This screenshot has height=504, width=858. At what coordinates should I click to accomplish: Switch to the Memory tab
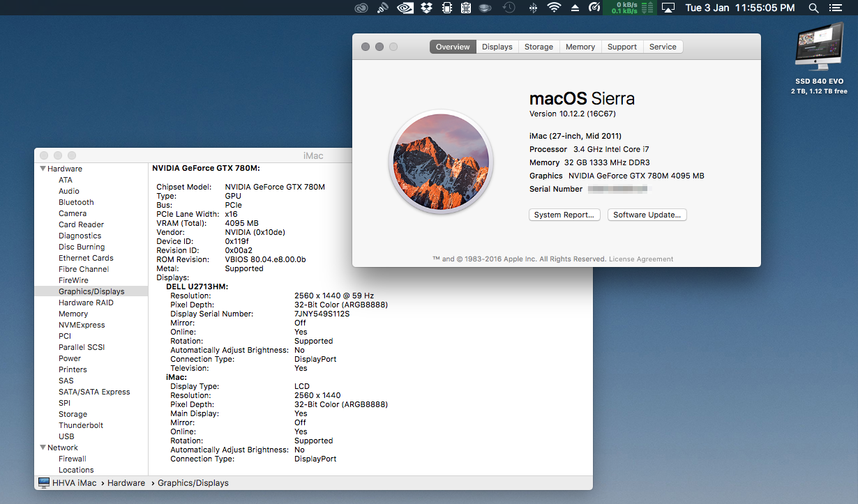[580, 47]
